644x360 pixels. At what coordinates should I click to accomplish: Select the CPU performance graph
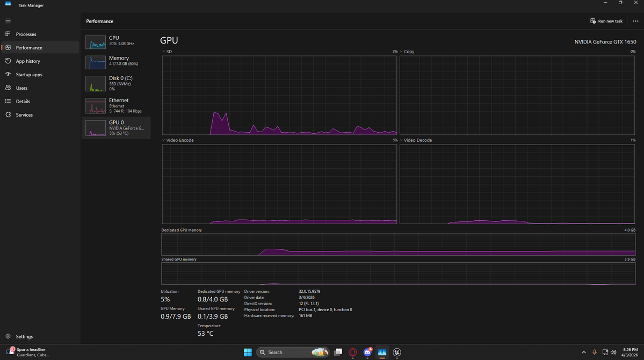tap(116, 41)
